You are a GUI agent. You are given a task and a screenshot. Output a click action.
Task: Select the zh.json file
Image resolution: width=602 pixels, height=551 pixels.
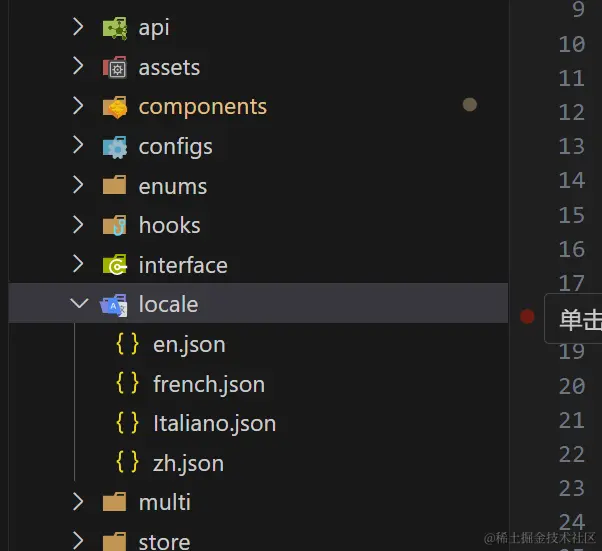(x=188, y=463)
